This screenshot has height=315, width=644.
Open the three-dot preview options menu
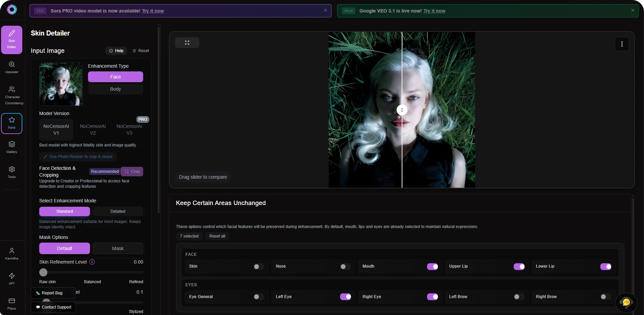click(x=622, y=44)
